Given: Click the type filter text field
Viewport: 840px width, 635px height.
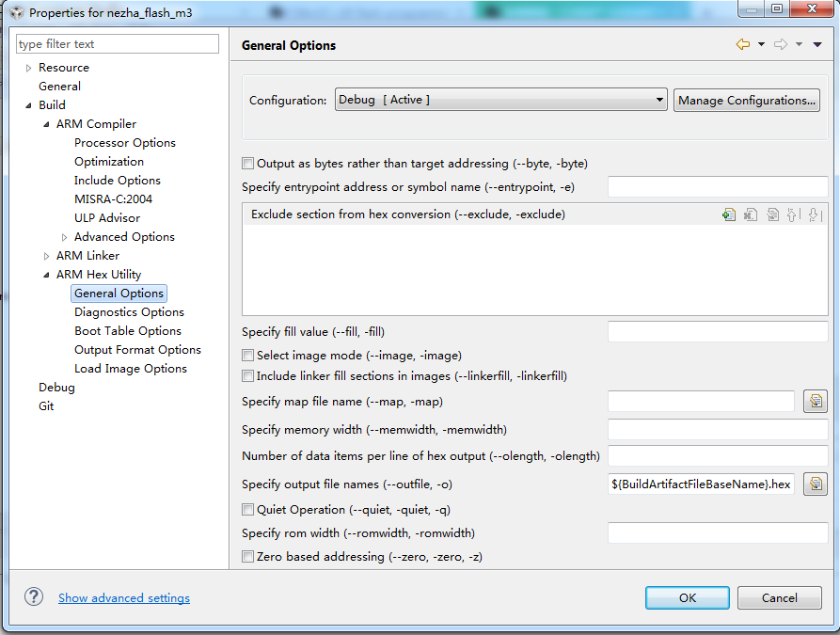Looking at the screenshot, I should click(118, 44).
